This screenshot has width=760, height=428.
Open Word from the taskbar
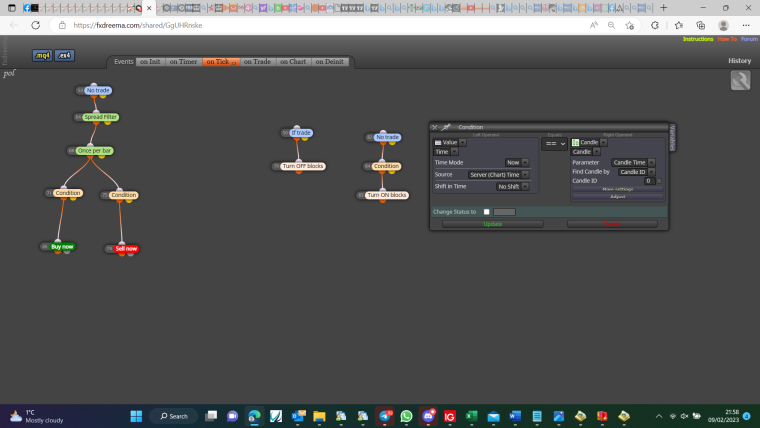pyautogui.click(x=515, y=416)
